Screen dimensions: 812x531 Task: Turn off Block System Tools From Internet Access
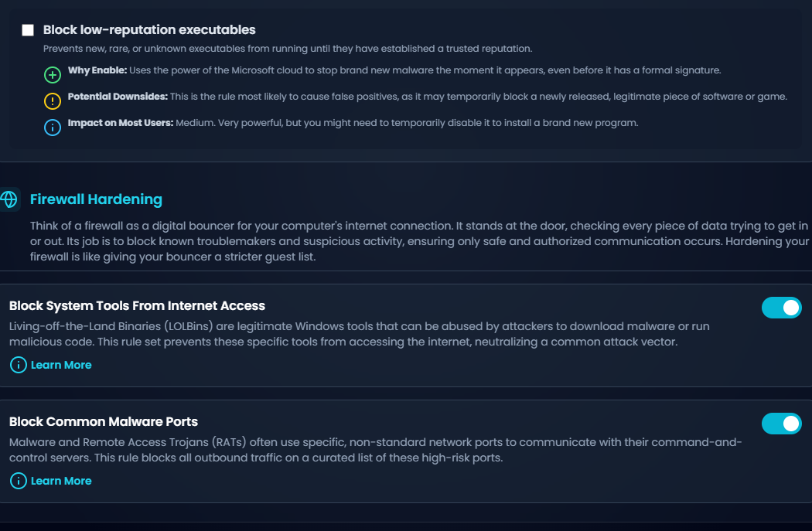pyautogui.click(x=781, y=308)
